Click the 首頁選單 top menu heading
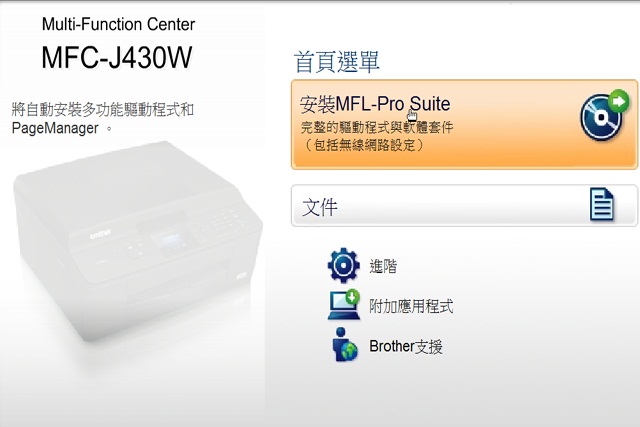This screenshot has height=427, width=640. pos(336,62)
